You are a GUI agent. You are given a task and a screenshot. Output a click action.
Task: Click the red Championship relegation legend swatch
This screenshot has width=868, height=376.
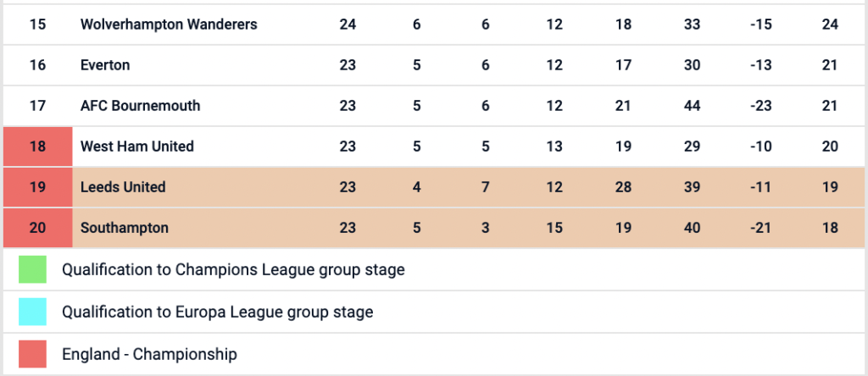(32, 354)
